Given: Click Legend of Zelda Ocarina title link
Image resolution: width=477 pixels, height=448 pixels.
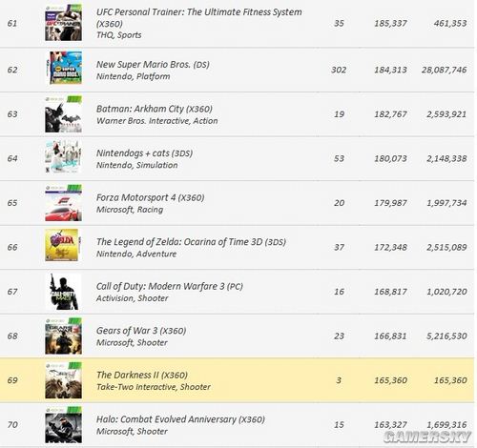Looking at the screenshot, I should click(x=191, y=242).
